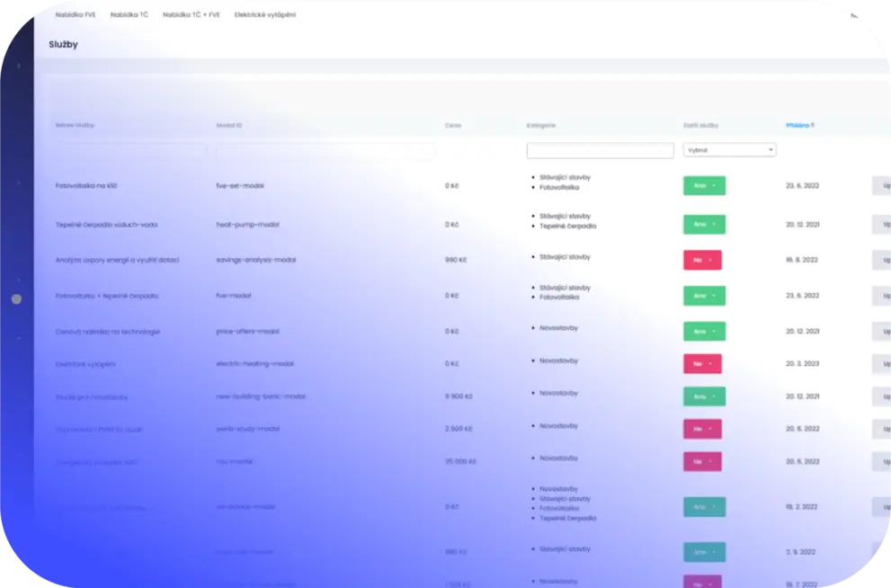Image resolution: width=891 pixels, height=588 pixels.
Task: Click the Přidáno column sort arrow
Action: pyautogui.click(x=812, y=125)
